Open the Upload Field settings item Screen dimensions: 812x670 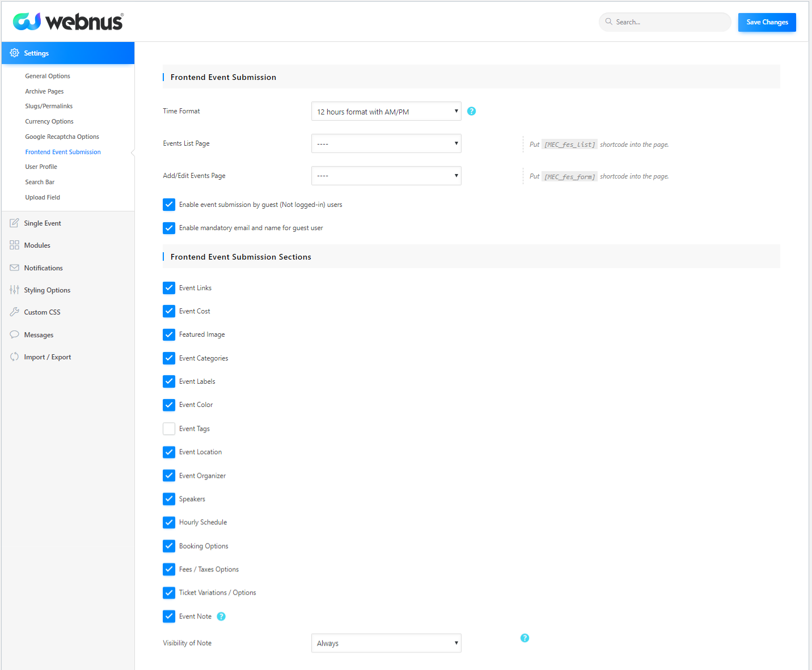pos(43,197)
